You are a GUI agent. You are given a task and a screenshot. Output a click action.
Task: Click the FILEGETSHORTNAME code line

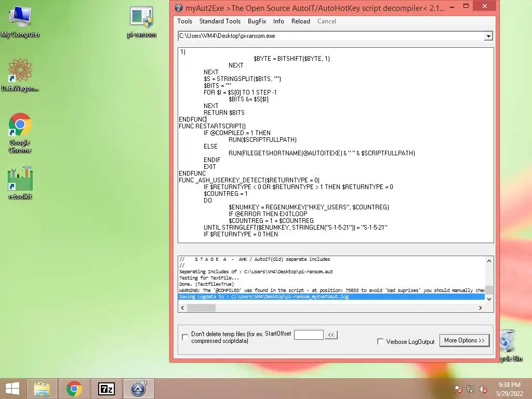322,153
